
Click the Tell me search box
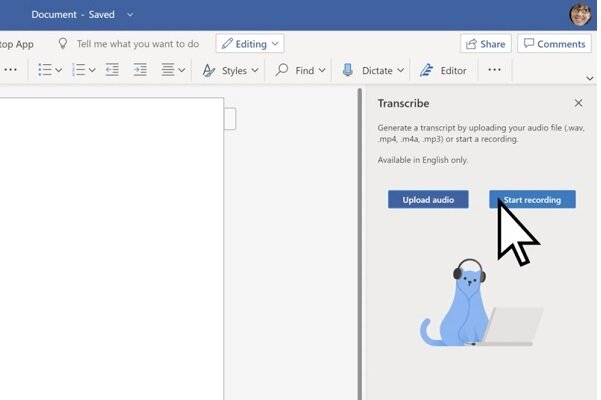point(137,44)
